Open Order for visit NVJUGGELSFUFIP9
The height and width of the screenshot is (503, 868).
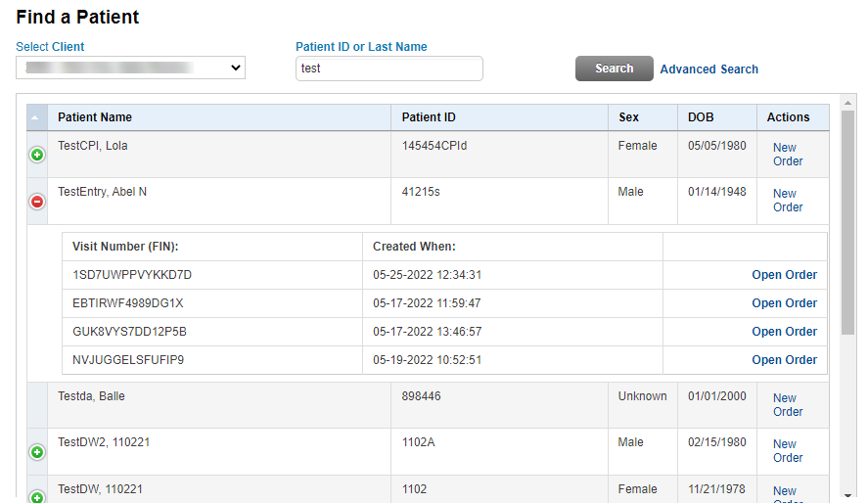point(784,360)
